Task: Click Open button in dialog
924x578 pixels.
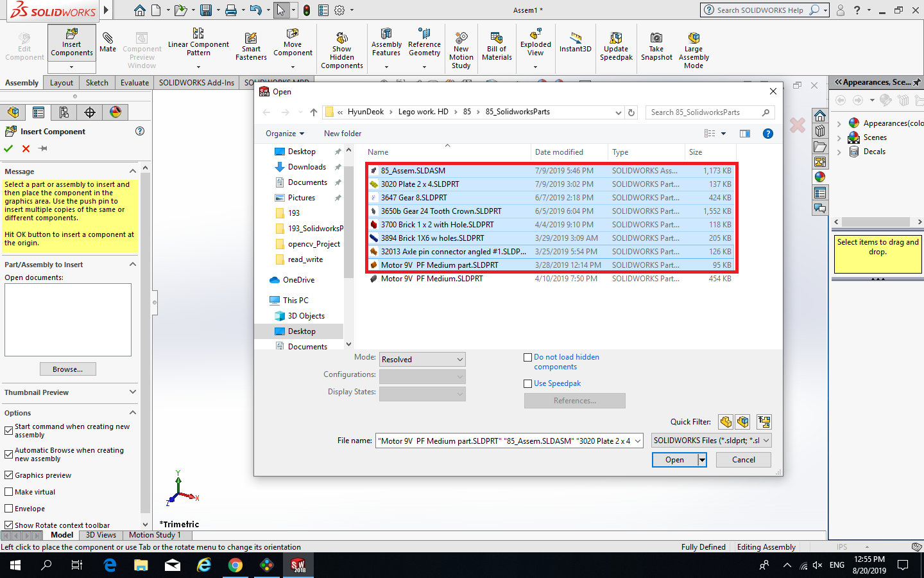Action: coord(674,460)
